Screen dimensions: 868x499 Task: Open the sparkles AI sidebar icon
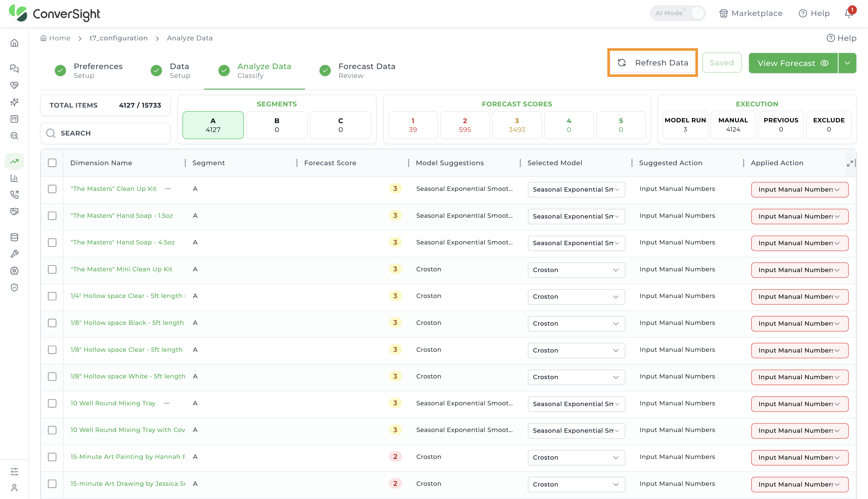coord(14,102)
